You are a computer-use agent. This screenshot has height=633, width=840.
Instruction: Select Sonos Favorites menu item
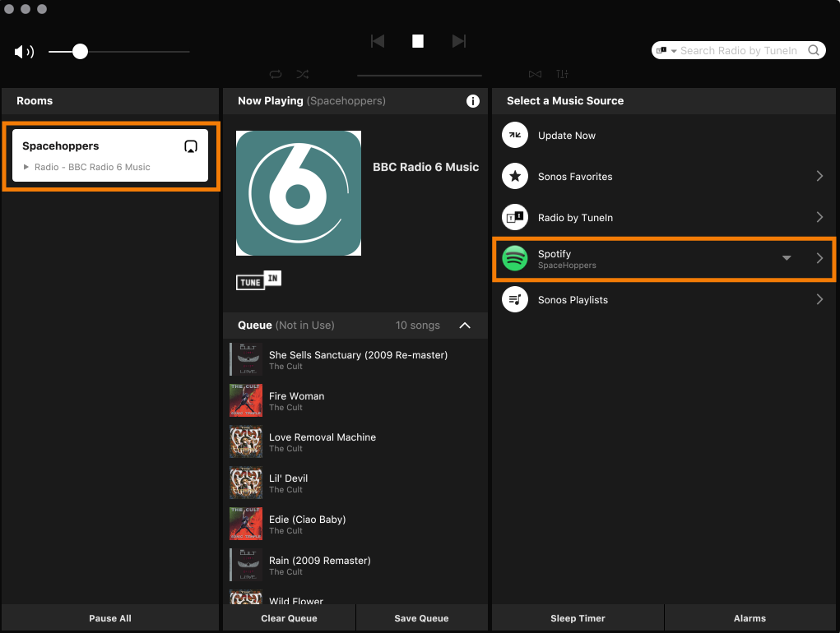664,177
